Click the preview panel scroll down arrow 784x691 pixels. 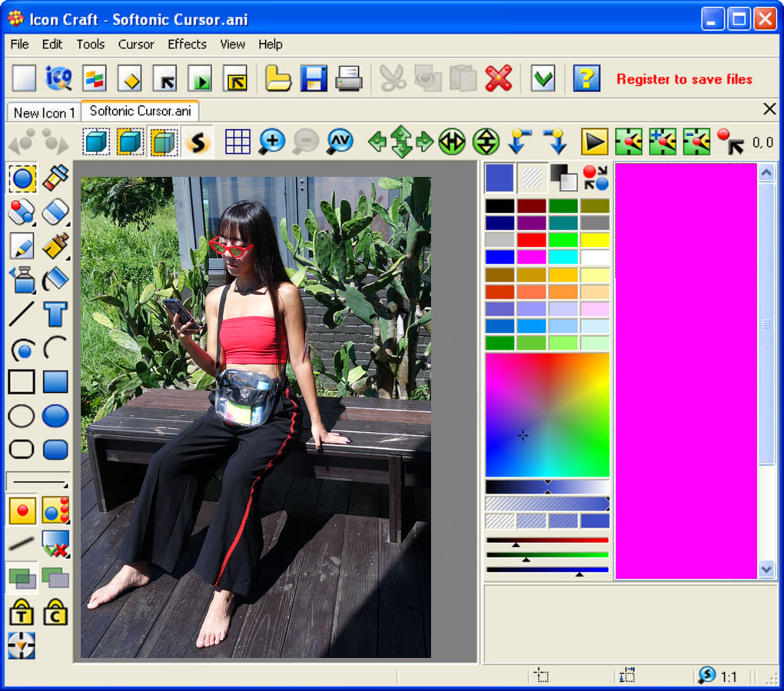(766, 569)
